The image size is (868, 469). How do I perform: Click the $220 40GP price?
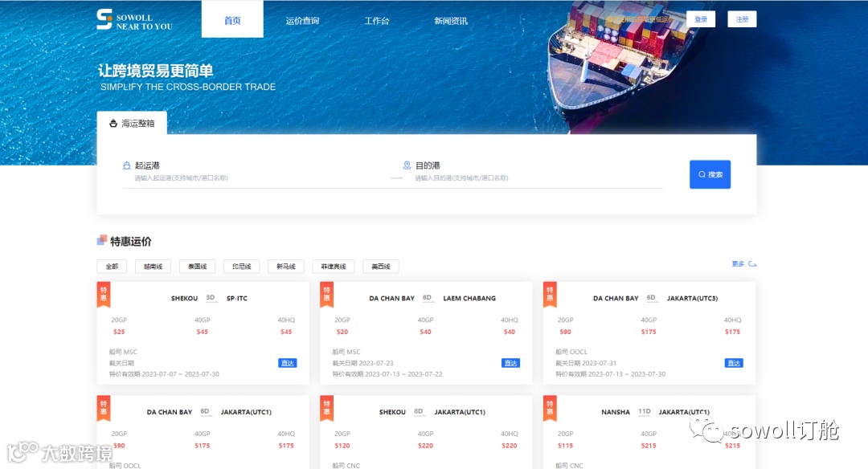coord(425,446)
